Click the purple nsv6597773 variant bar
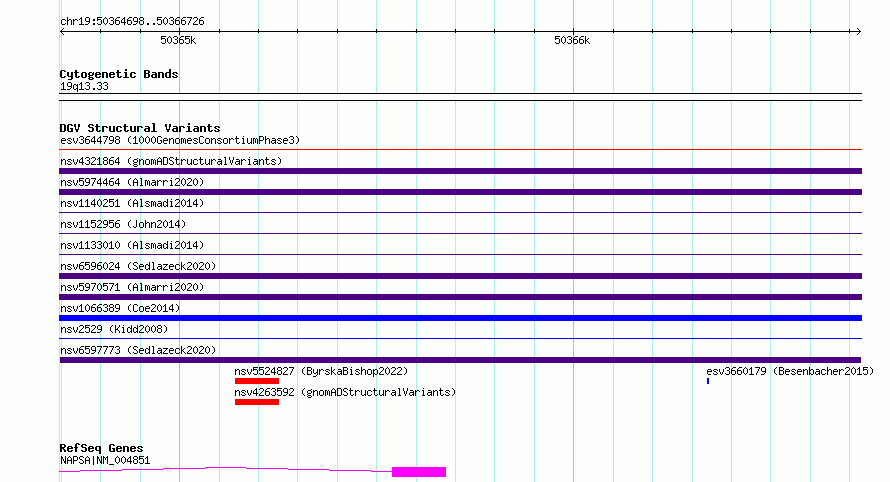The height and width of the screenshot is (482, 890). [460, 360]
